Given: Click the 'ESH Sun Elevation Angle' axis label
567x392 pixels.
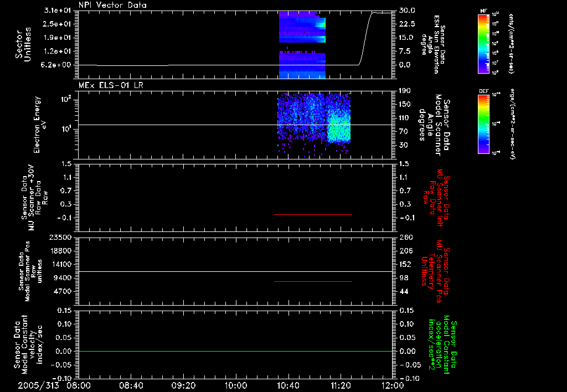Looking at the screenshot, I should [x=433, y=44].
